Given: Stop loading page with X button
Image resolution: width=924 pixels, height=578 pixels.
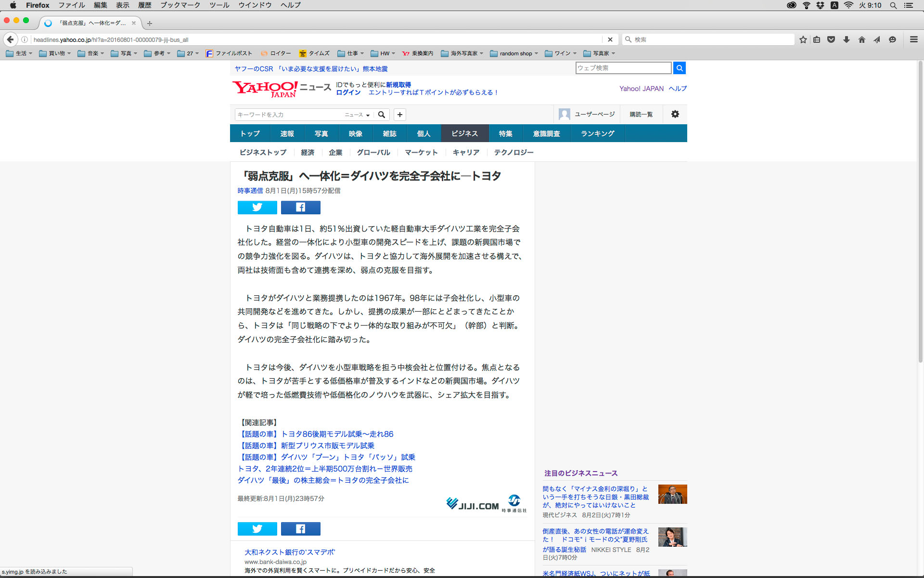Looking at the screenshot, I should [x=610, y=39].
